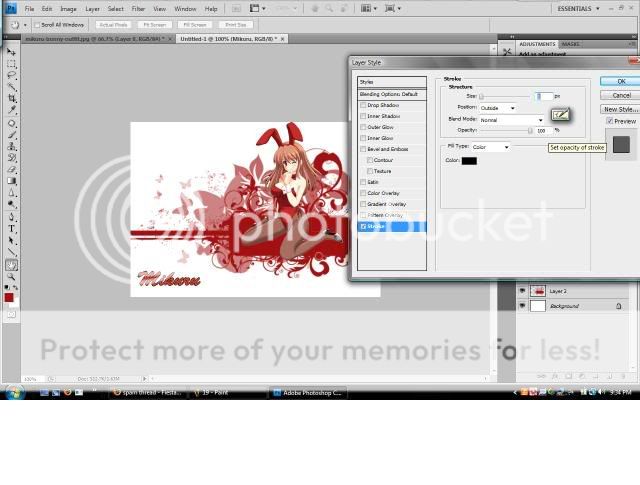This screenshot has width=640, height=485.
Task: Select the Line shape tool
Action: (11, 252)
